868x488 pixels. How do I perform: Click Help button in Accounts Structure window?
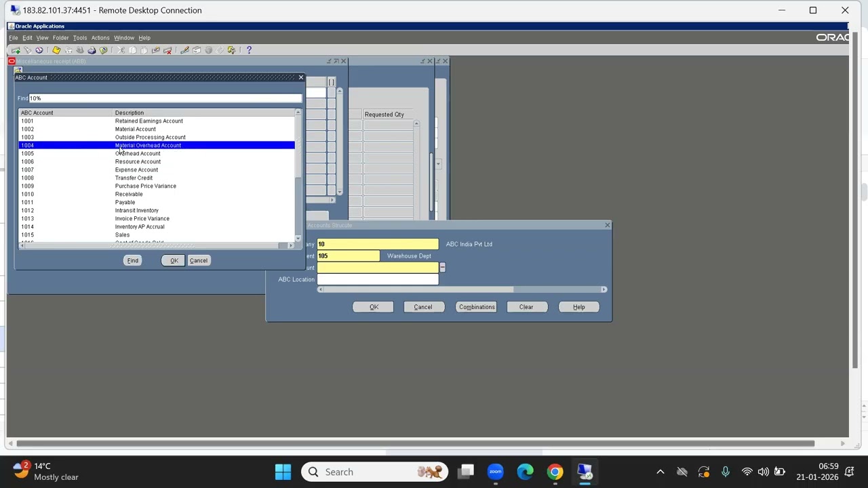[579, 307]
